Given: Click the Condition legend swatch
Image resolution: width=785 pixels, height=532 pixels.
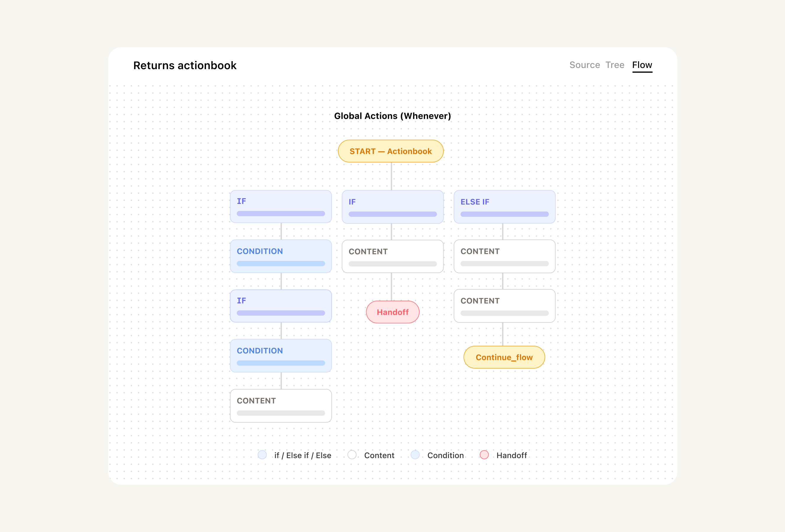Looking at the screenshot, I should [x=415, y=455].
